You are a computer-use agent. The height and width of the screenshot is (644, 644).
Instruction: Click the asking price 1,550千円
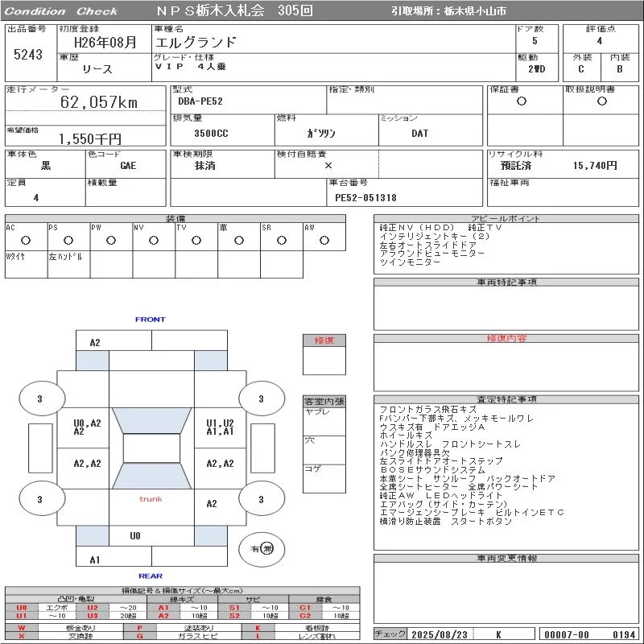point(90,138)
